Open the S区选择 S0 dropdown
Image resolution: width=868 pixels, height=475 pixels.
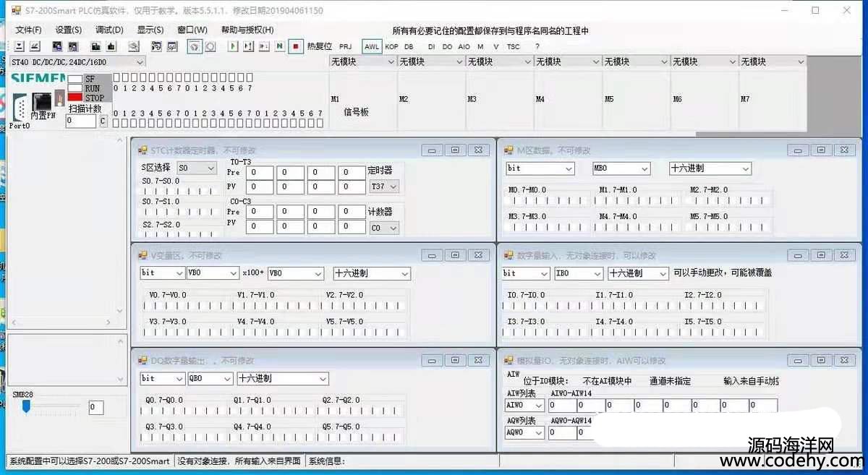(197, 168)
